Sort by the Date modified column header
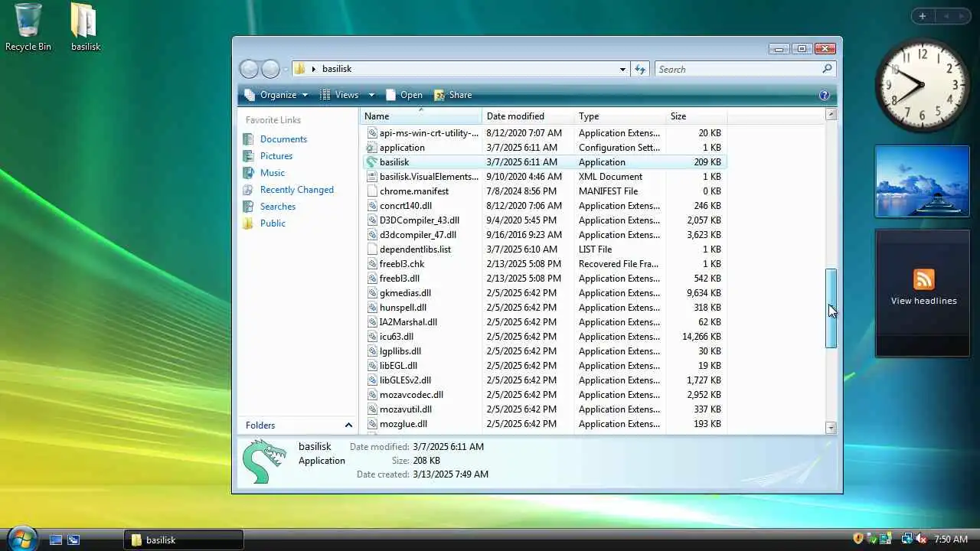The image size is (980, 551). pos(528,116)
